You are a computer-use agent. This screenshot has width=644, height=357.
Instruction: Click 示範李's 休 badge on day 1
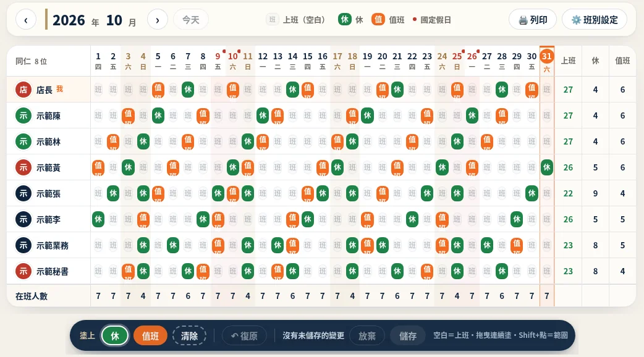pyautogui.click(x=98, y=219)
